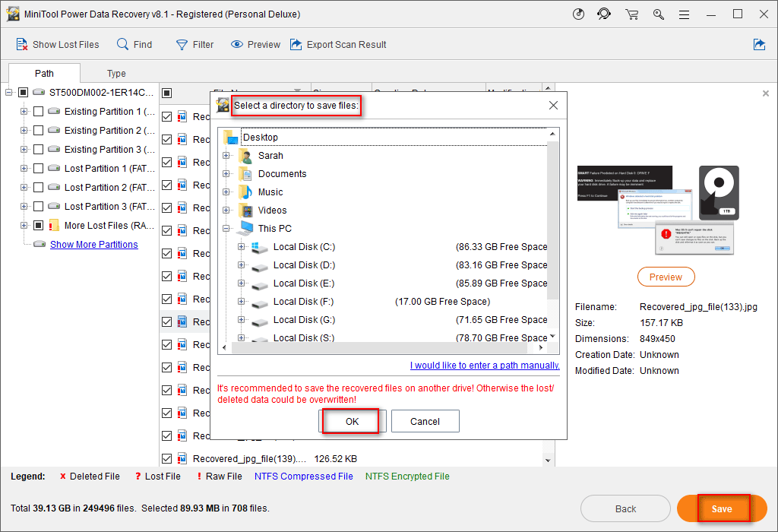Viewport: 778px width, 532px height.
Task: Toggle checkbox for Existing Partition 1
Action: (x=38, y=111)
